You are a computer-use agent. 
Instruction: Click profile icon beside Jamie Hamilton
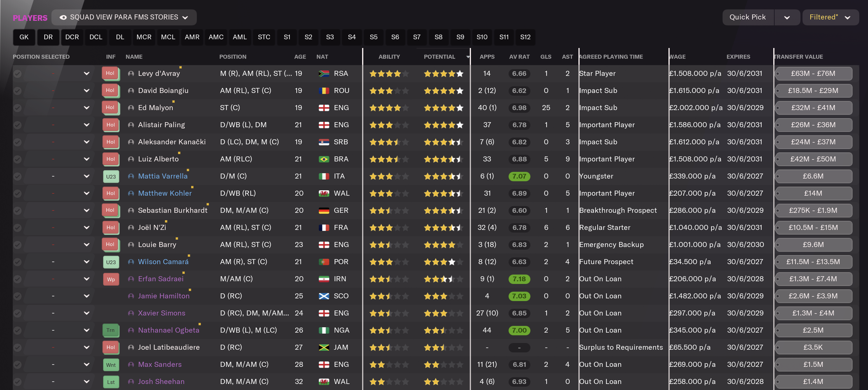(x=131, y=296)
